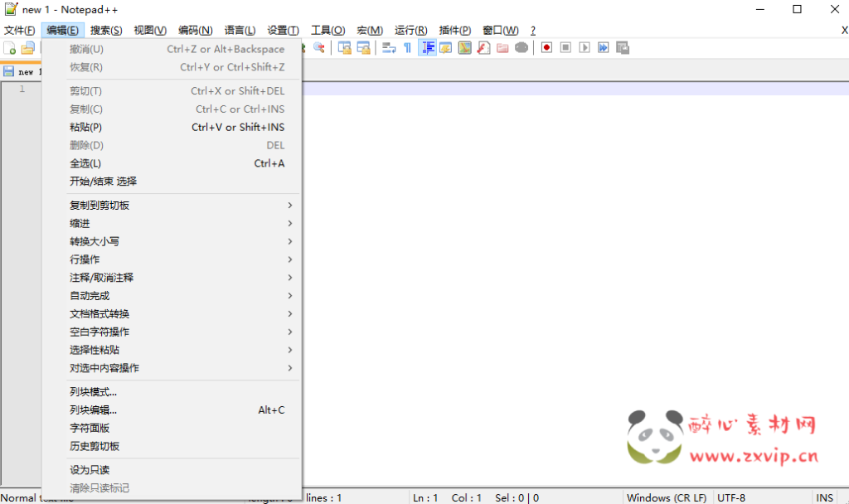This screenshot has height=504, width=849.
Task: Toggle Show All Characters (pilcrow icon)
Action: (407, 47)
